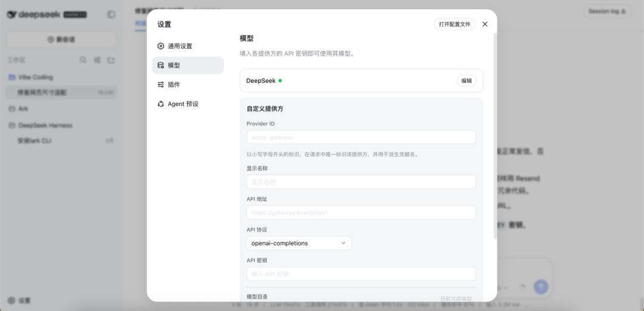Close the settings dialog with X
This screenshot has height=311, width=644.
485,24
